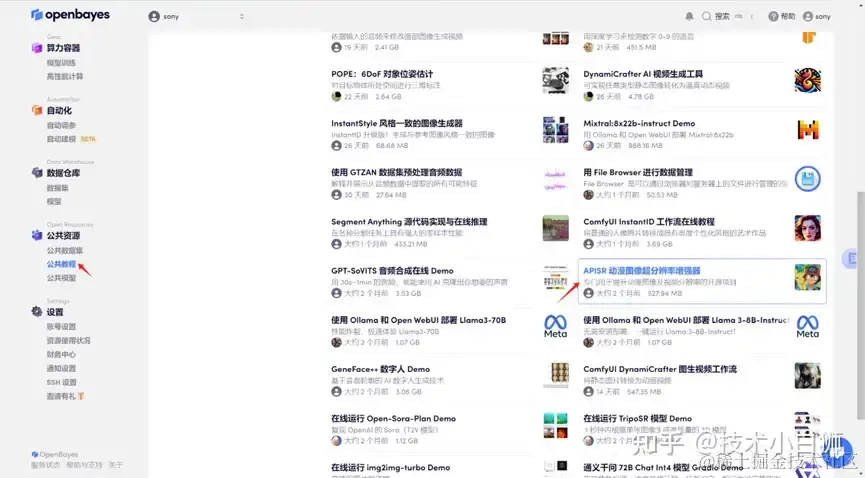Image resolution: width=865 pixels, height=478 pixels.
Task: Click the 公共资源 sidebar icon
Action: [x=37, y=235]
